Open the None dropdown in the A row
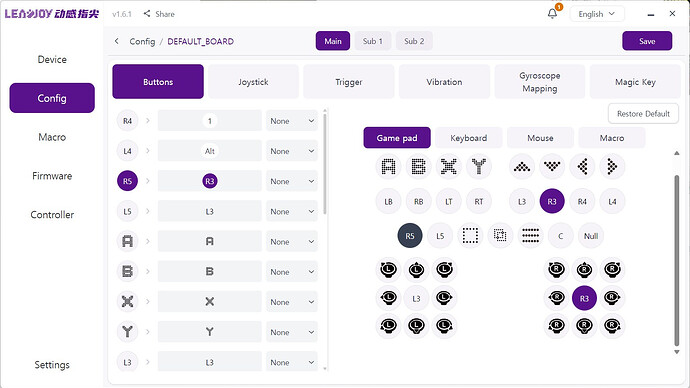The width and height of the screenshot is (690, 388). click(292, 242)
